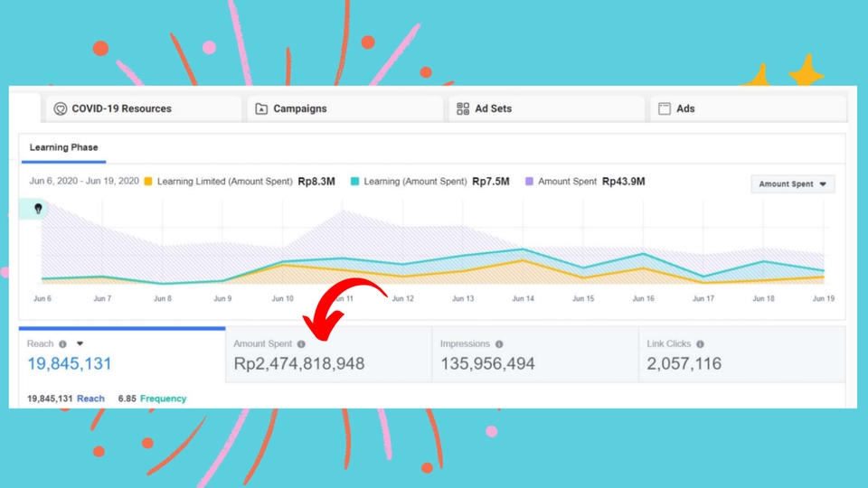This screenshot has width=868, height=488.
Task: Click the 6.85 frequency value
Action: click(x=127, y=399)
